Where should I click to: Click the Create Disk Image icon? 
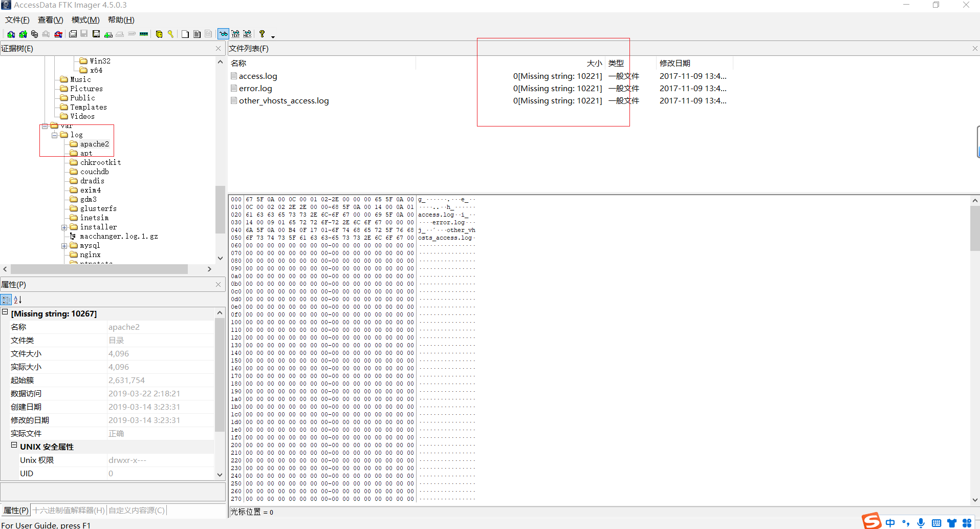coord(73,34)
